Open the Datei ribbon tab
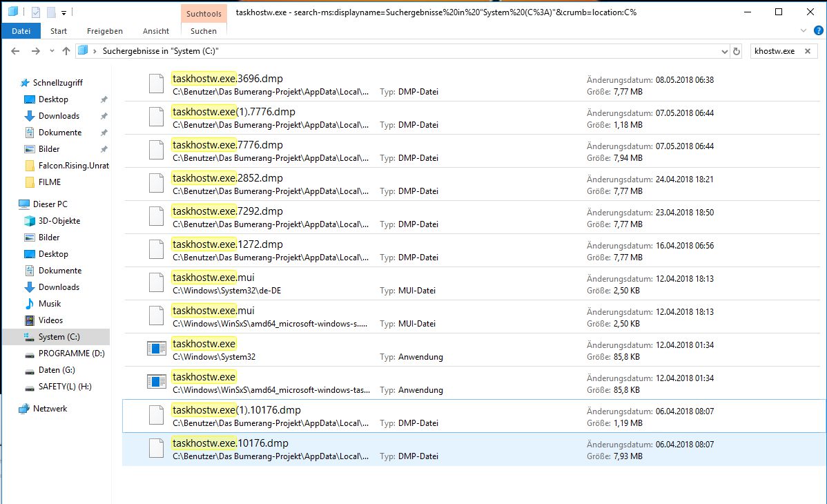This screenshot has height=504, width=827. pyautogui.click(x=21, y=31)
